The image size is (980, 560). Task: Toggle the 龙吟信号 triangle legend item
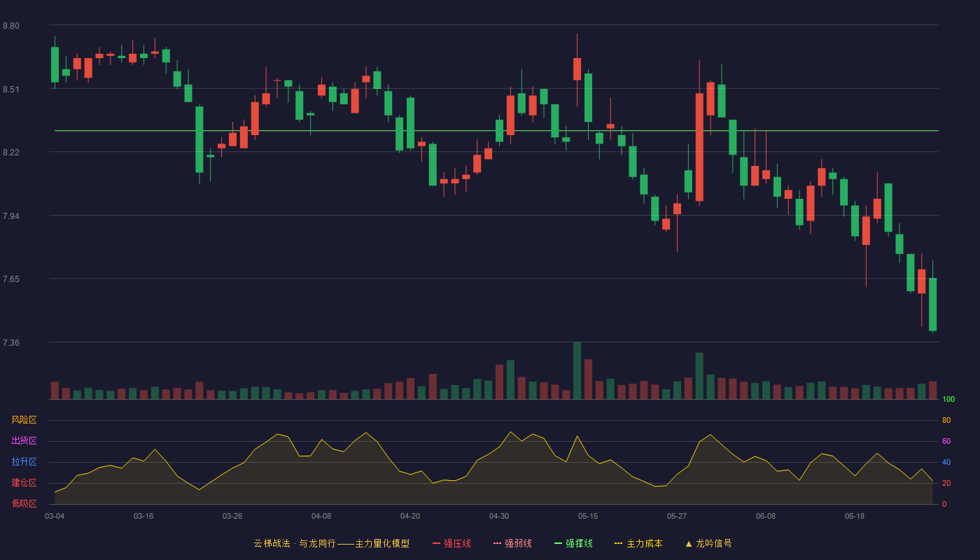pyautogui.click(x=708, y=543)
